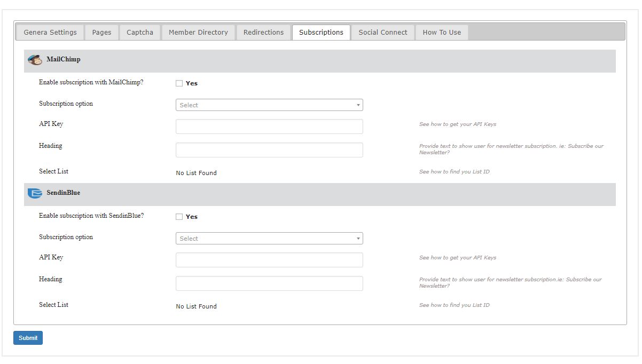The width and height of the screenshot is (642, 364).
Task: Click the blue Submit button
Action: pyautogui.click(x=28, y=338)
